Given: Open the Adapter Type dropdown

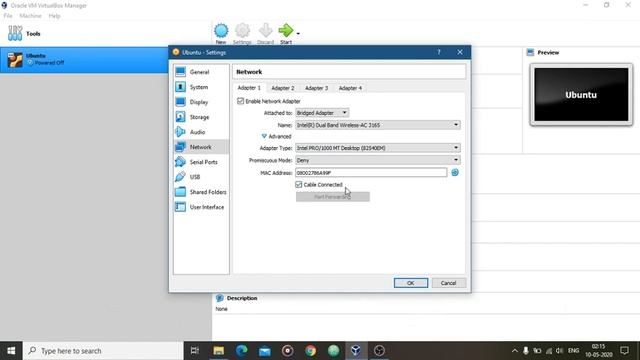Looking at the screenshot, I should pos(378,148).
